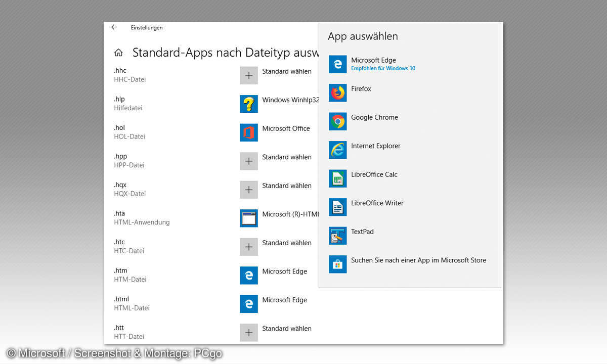Click the '.htc' file extension text
The image size is (607, 364).
(119, 242)
